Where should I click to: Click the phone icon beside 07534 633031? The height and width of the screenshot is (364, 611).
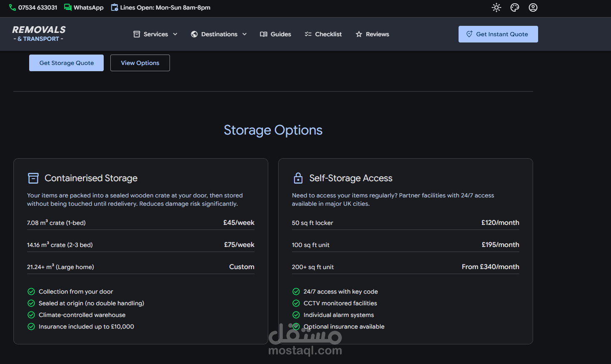point(12,7)
